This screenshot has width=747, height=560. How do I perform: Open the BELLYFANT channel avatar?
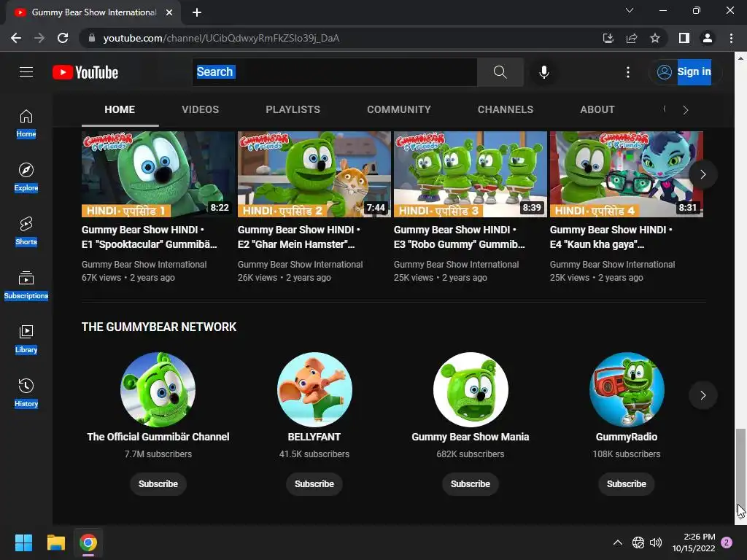pos(314,389)
